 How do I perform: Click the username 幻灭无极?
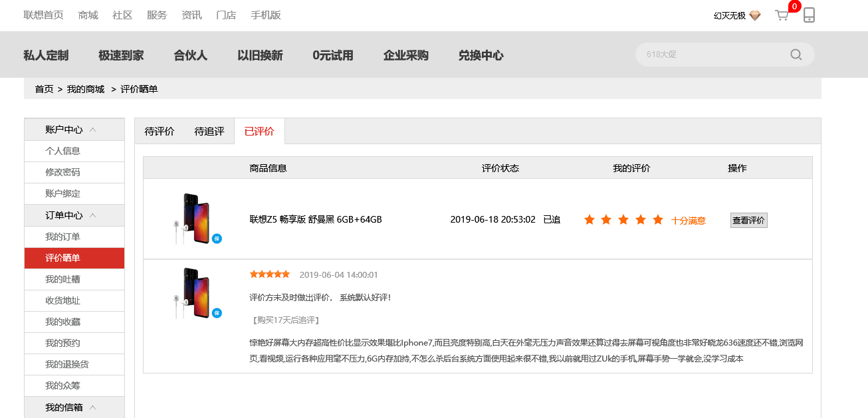click(x=730, y=16)
